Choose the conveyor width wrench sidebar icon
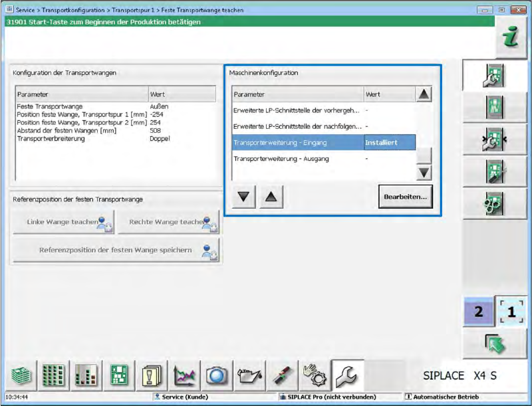The width and height of the screenshot is (532, 406). [494, 139]
